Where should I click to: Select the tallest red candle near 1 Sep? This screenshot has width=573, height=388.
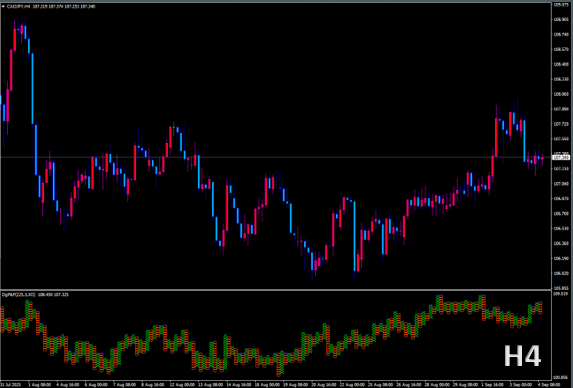[x=496, y=137]
